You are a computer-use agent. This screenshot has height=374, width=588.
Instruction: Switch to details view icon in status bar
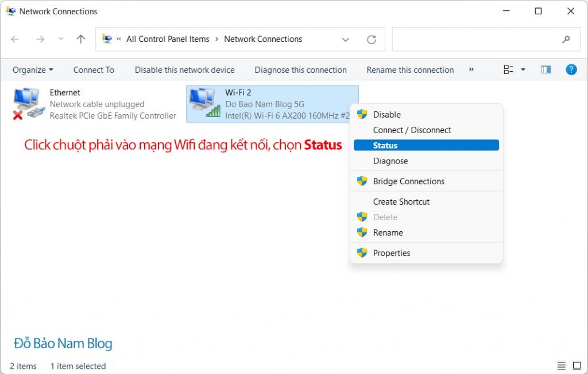tap(561, 366)
